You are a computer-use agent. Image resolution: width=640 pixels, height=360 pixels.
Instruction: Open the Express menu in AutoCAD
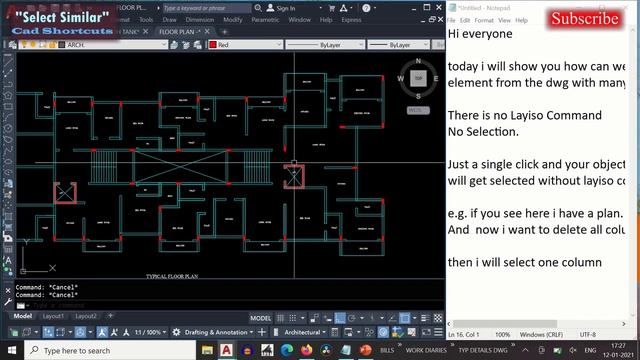(351, 20)
